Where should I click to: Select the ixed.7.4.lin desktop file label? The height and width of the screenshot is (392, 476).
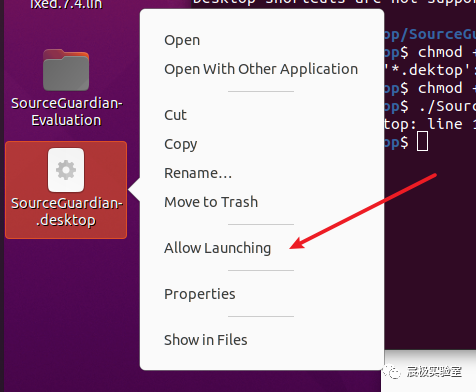pos(66,5)
